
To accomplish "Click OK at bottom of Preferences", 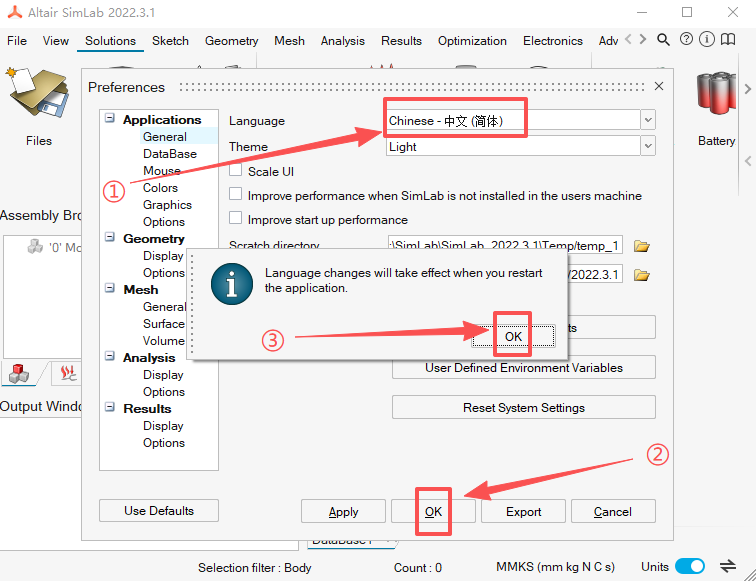I will (x=433, y=511).
